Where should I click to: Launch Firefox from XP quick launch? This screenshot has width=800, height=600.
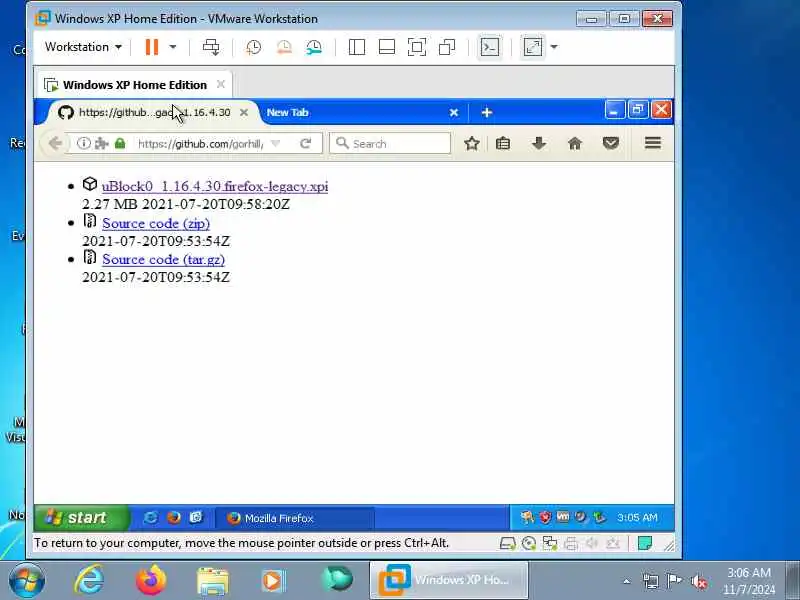click(x=173, y=518)
